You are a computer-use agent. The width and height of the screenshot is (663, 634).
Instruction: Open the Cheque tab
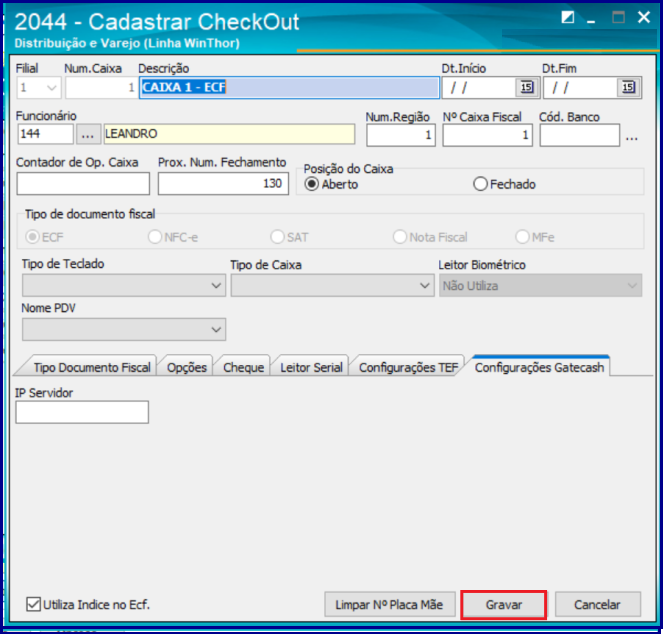[x=243, y=368]
